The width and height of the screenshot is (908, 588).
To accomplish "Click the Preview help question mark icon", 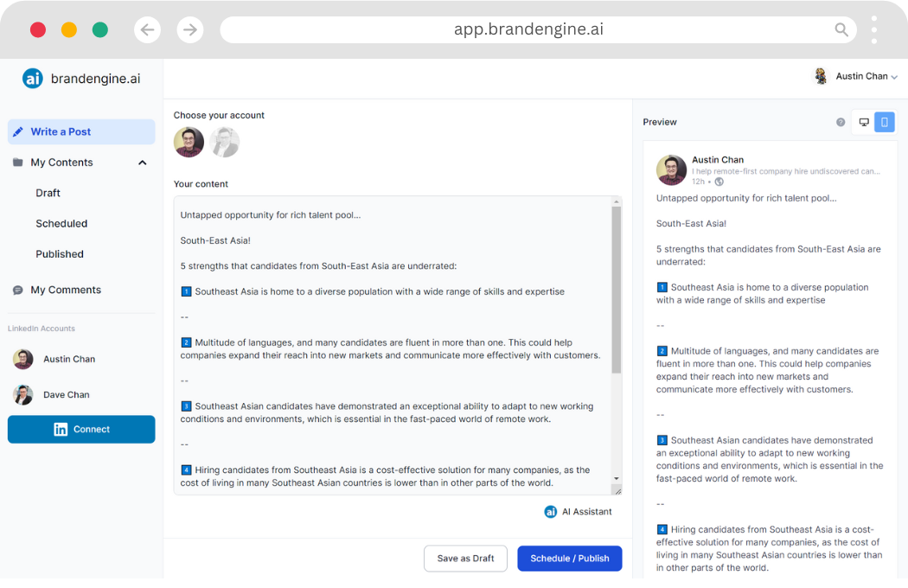I will 841,123.
